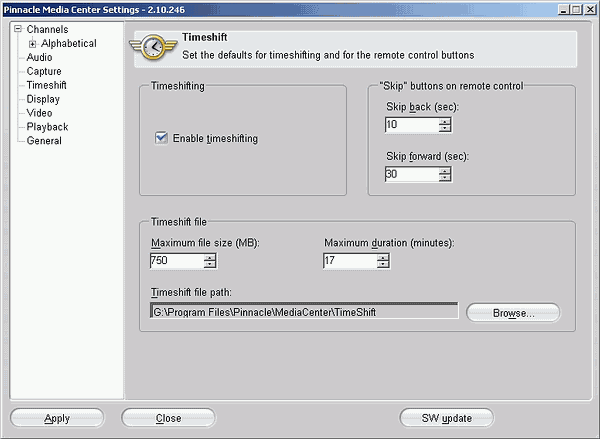Click the 'Skip back (sec):' label
Screen dimensions: 600x439
click(x=422, y=107)
